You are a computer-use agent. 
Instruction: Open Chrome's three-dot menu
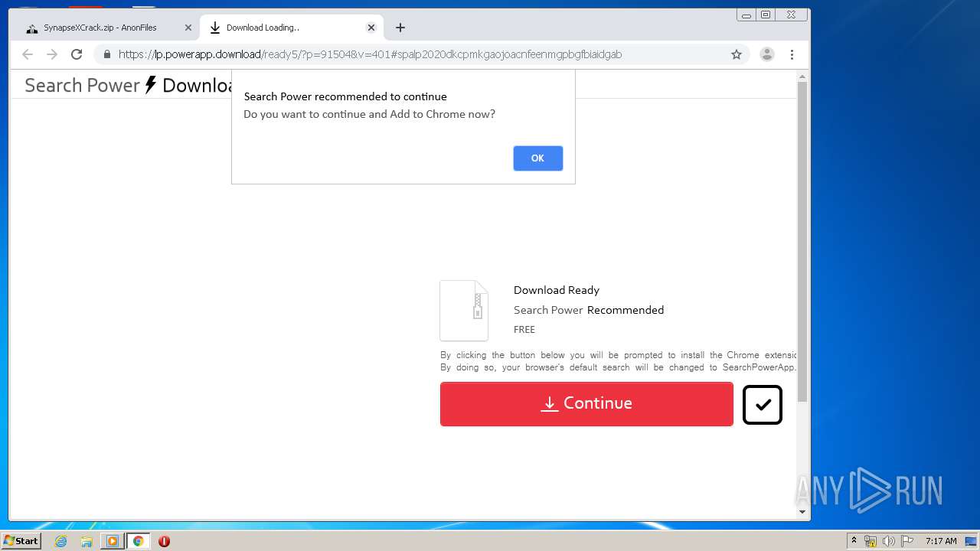pos(792,54)
